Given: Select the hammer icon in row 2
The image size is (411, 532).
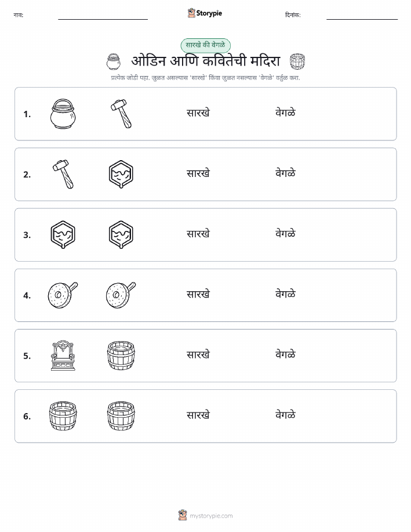Looking at the screenshot, I should tap(63, 174).
